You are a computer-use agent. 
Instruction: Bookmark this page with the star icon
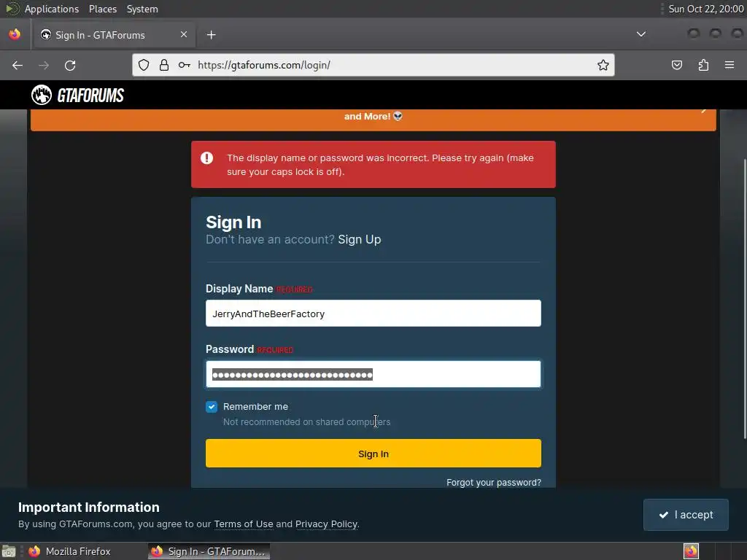pos(603,65)
